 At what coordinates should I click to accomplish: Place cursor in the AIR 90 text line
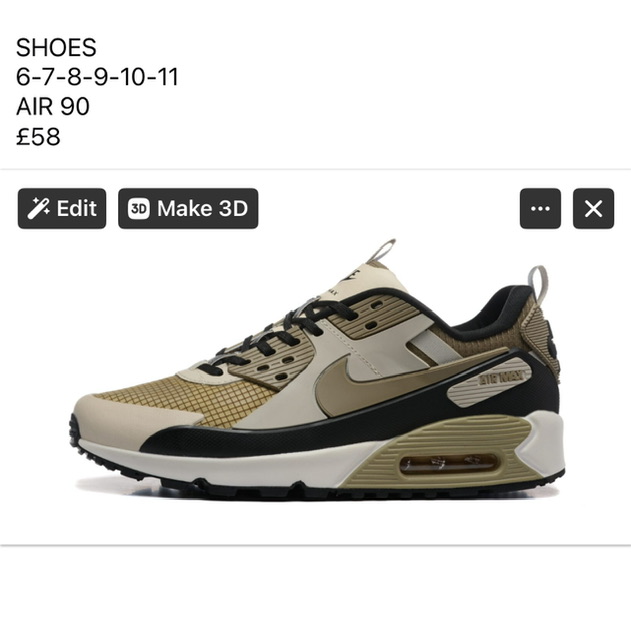53,107
